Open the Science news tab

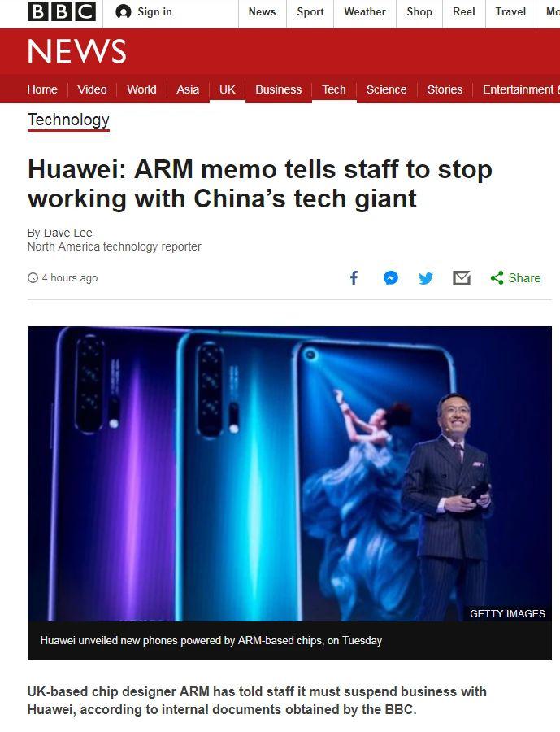pos(386,89)
